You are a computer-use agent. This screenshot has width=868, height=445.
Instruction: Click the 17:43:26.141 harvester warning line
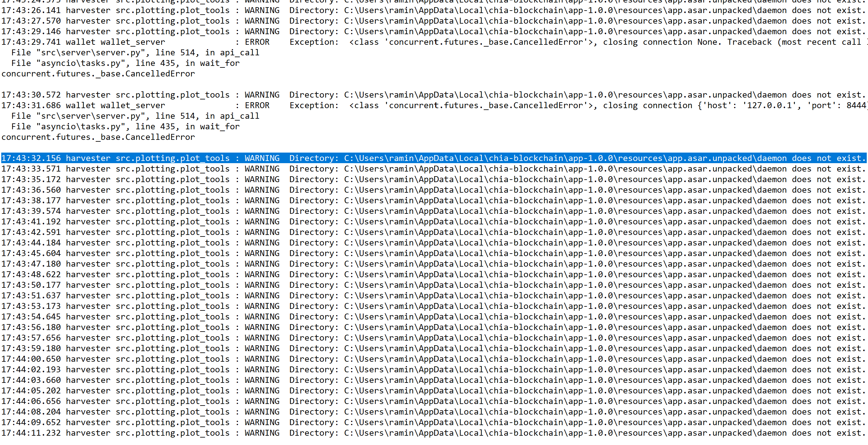(x=433, y=11)
